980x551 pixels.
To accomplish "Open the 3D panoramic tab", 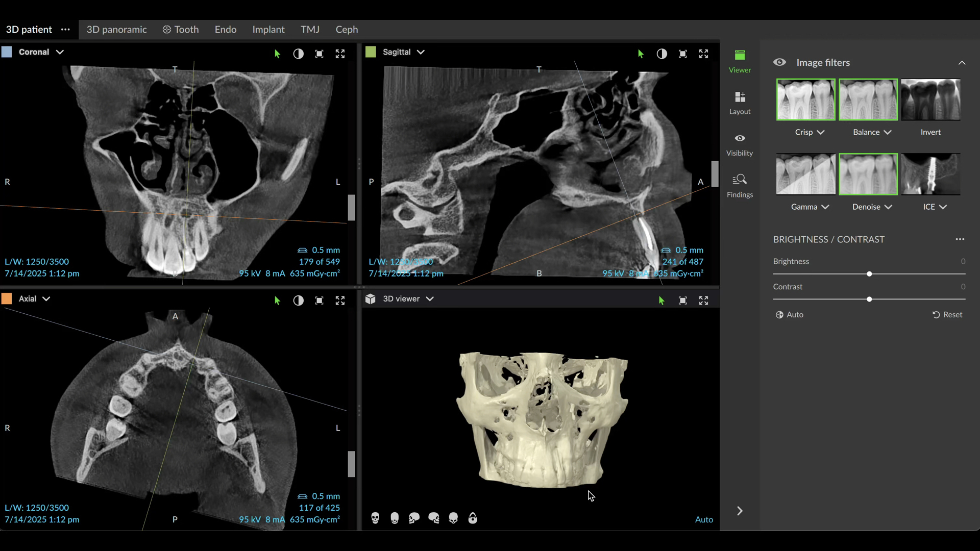I will pyautogui.click(x=116, y=30).
